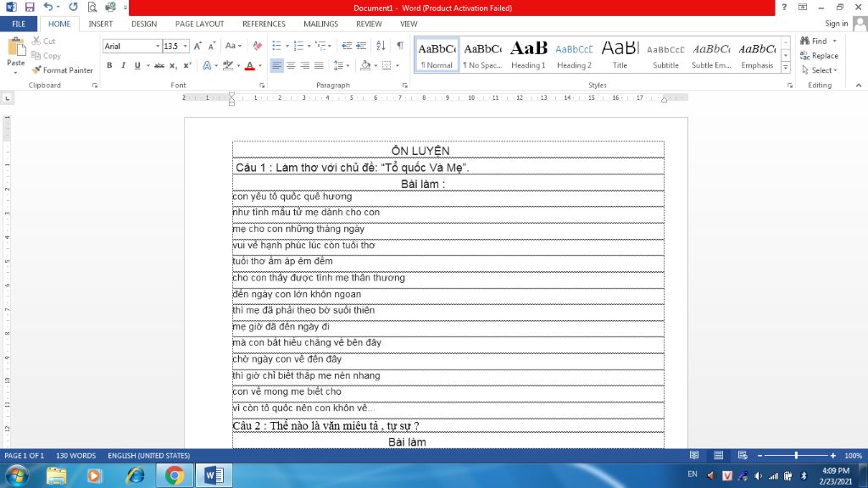
Task: Toggle Align Left on the paragraph
Action: pyautogui.click(x=277, y=66)
